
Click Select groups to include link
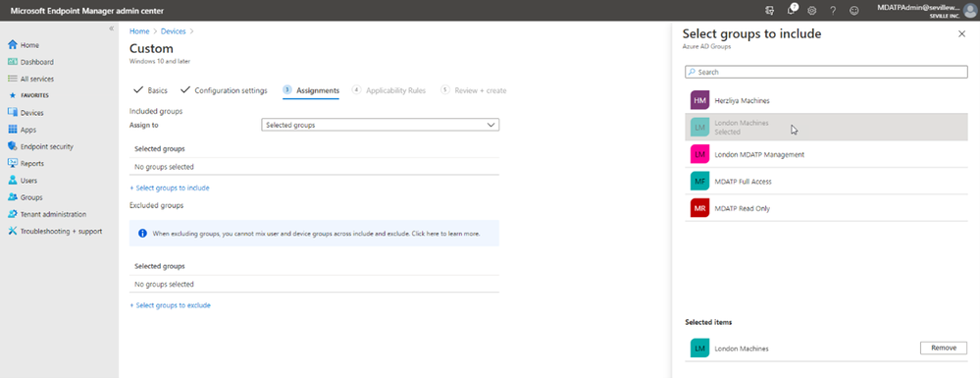click(170, 188)
